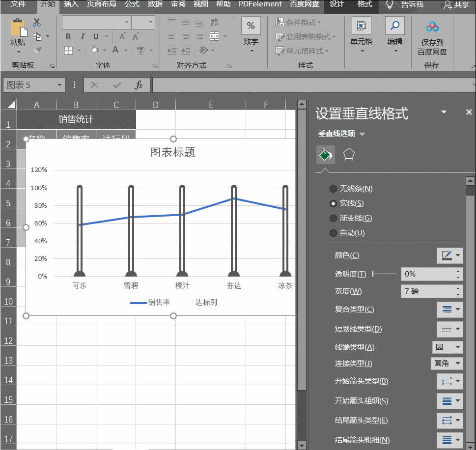Click the worksheet scrollbar down arrow
The width and height of the screenshot is (476, 450).
coord(302,446)
